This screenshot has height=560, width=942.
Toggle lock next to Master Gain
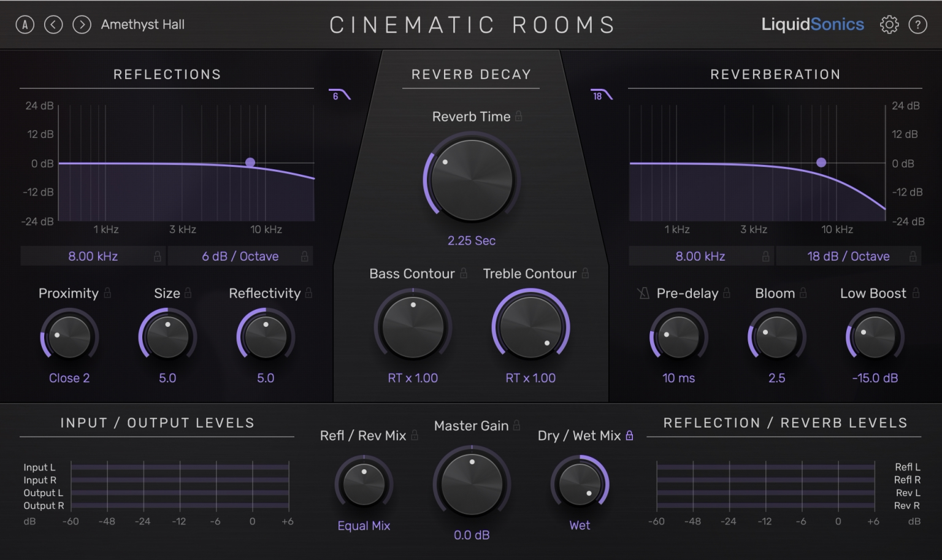(x=517, y=424)
